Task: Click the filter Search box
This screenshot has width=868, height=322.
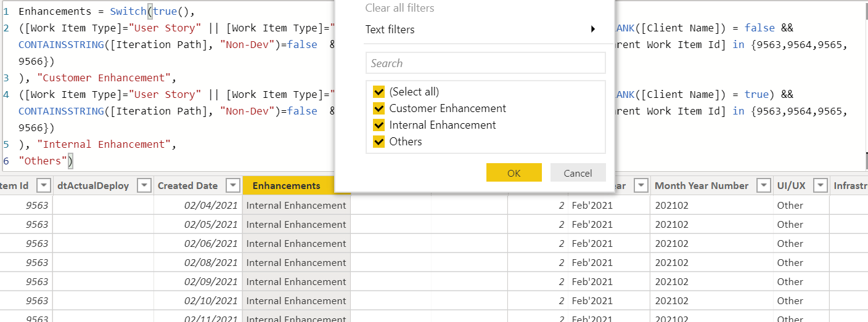Action: coord(486,63)
